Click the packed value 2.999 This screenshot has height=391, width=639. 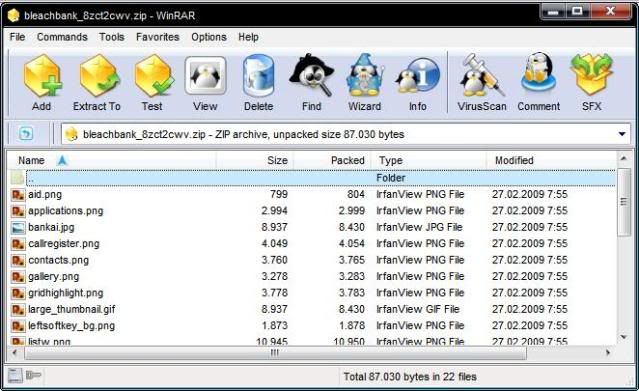click(x=351, y=211)
